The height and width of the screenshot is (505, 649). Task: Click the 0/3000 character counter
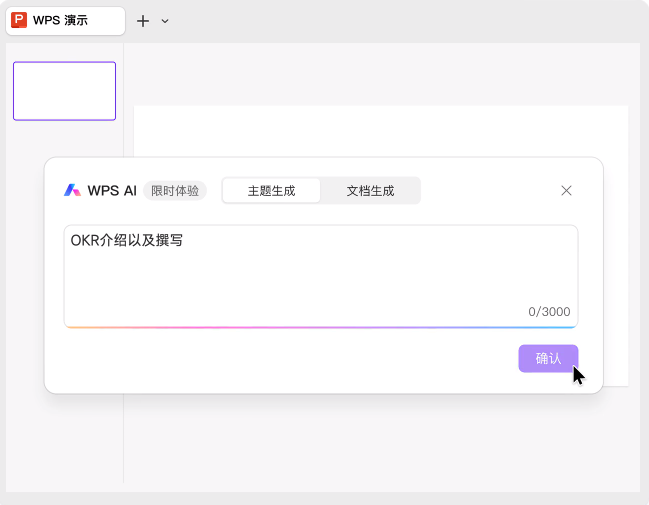(x=549, y=312)
